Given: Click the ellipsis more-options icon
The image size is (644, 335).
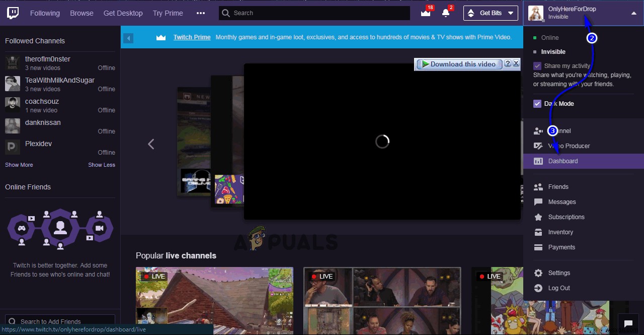Looking at the screenshot, I should point(201,13).
